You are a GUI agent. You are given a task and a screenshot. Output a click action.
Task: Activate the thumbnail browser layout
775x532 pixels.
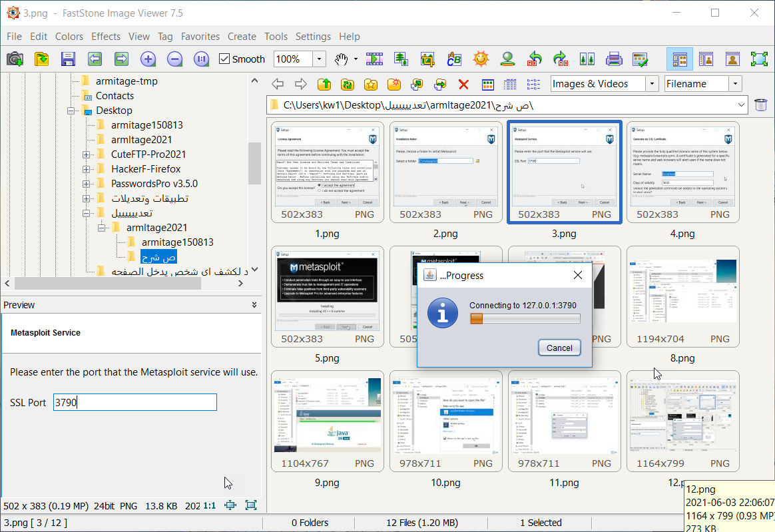click(x=678, y=59)
